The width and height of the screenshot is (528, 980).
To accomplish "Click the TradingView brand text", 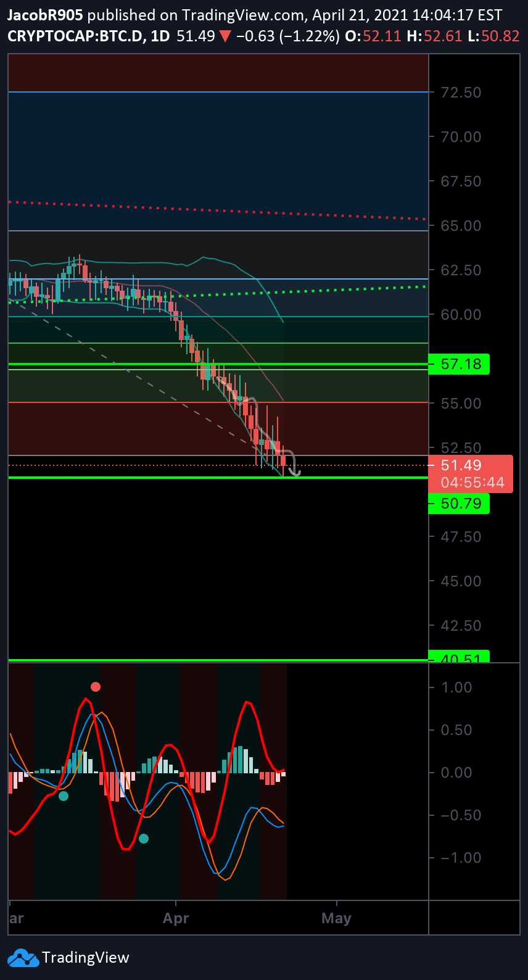I will [x=86, y=958].
